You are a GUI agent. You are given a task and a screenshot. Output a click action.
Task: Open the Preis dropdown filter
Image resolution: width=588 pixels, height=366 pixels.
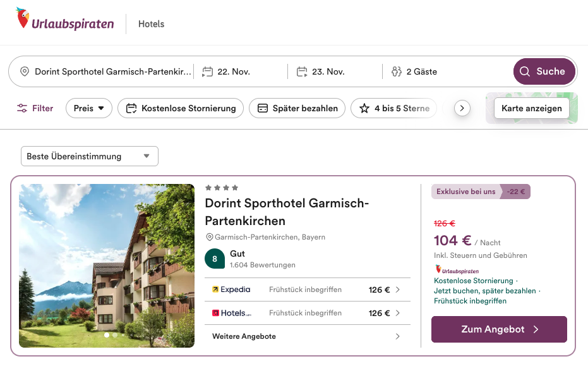point(88,108)
